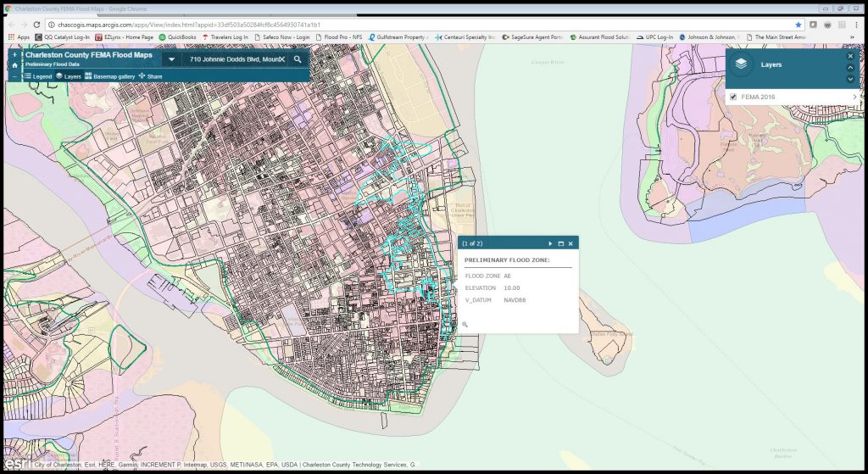The image size is (868, 474).
Task: Click zoom-to icon in popup
Action: click(465, 324)
